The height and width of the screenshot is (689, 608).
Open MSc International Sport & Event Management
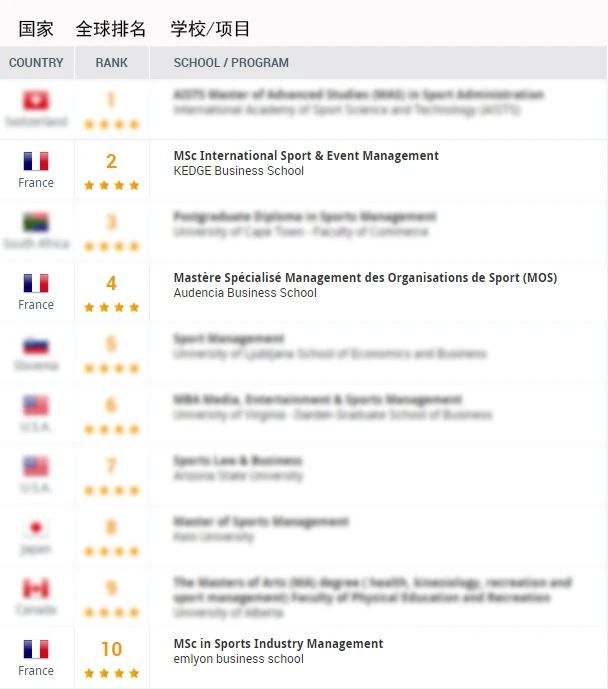pos(306,156)
